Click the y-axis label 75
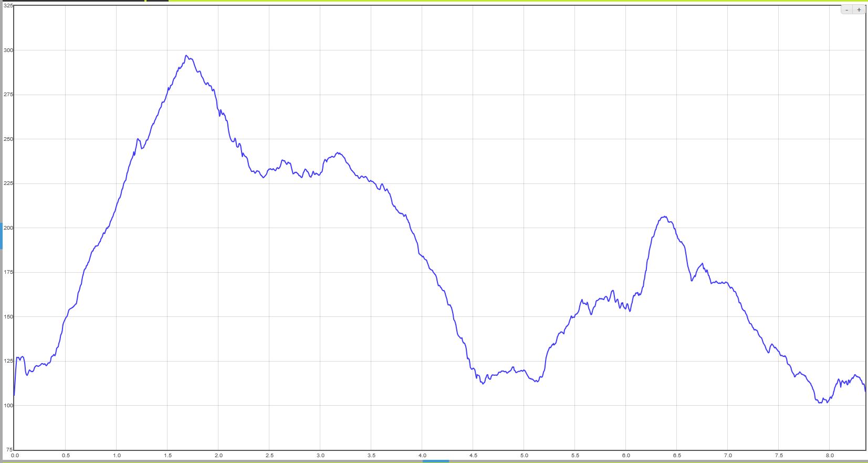 [9, 450]
